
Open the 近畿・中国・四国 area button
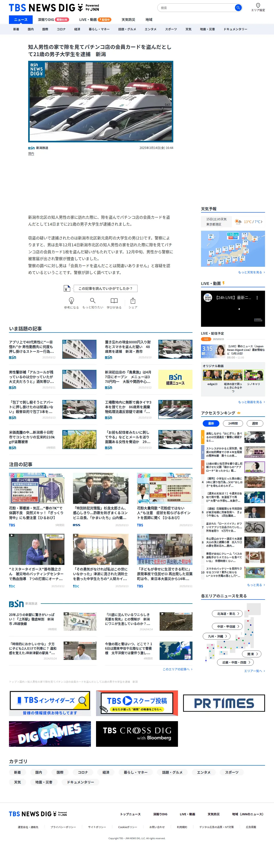point(235,662)
